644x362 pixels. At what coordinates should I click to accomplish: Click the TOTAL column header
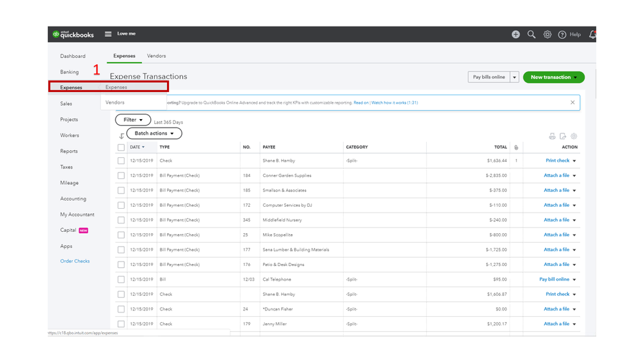[x=500, y=147]
